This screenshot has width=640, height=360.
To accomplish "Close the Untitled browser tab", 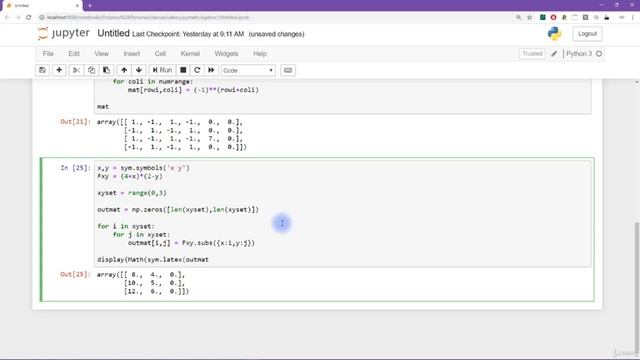I will click(77, 6).
